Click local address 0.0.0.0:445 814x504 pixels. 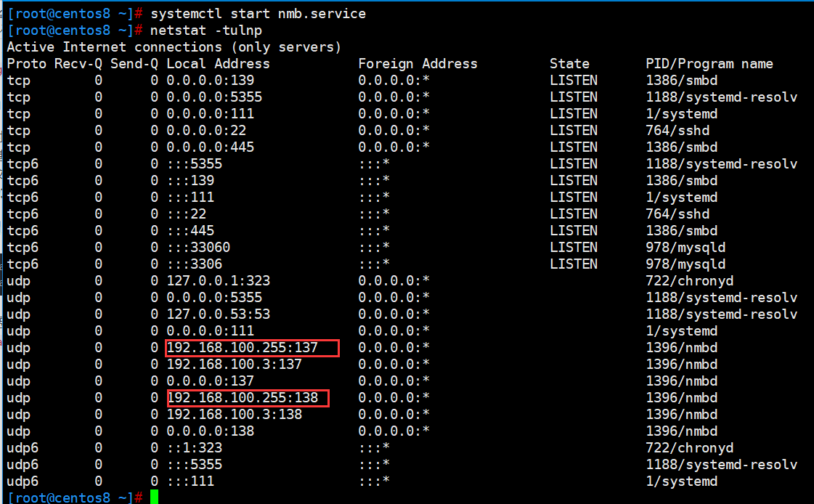[x=211, y=147]
